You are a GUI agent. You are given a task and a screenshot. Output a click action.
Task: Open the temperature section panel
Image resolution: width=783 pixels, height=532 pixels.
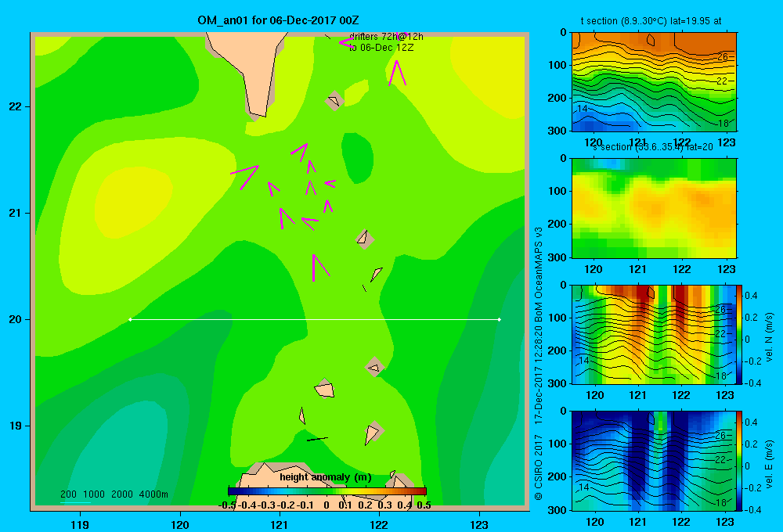654,82
